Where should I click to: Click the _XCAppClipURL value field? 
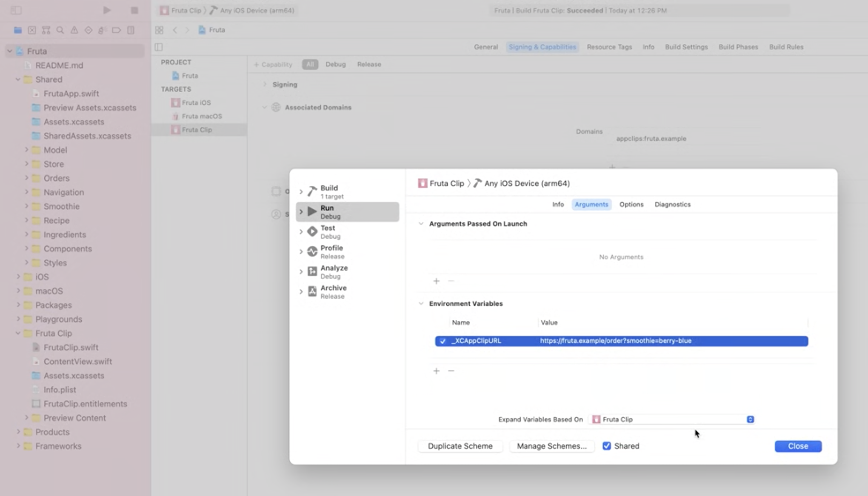(x=615, y=341)
